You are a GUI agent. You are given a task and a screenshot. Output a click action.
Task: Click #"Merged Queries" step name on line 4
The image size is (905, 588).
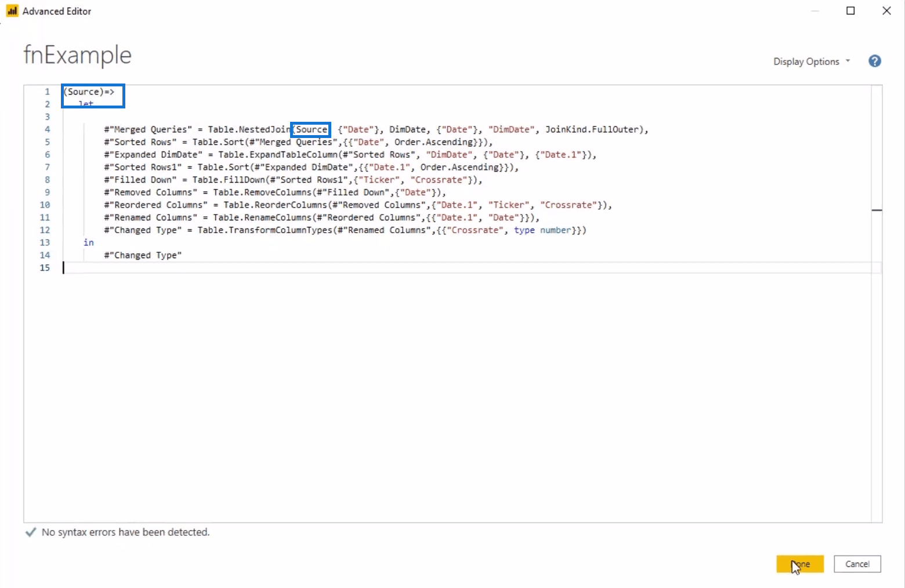pyautogui.click(x=148, y=129)
